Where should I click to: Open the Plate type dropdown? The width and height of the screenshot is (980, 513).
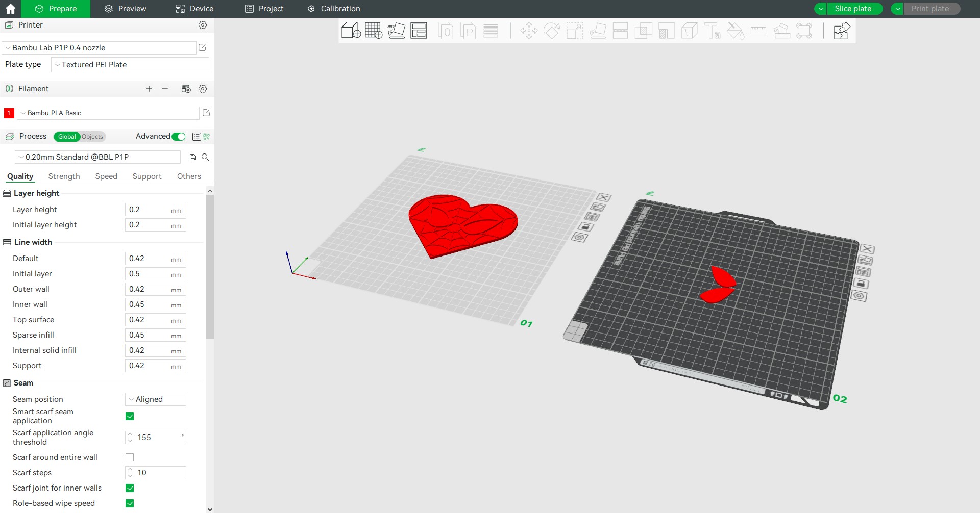(130, 65)
